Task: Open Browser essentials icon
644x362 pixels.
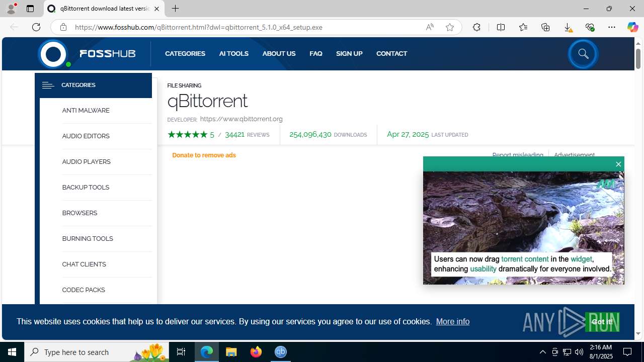Action: coord(590,27)
